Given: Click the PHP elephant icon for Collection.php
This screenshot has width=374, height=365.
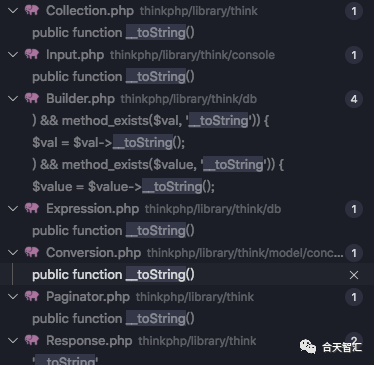Looking at the screenshot, I should click(32, 10).
